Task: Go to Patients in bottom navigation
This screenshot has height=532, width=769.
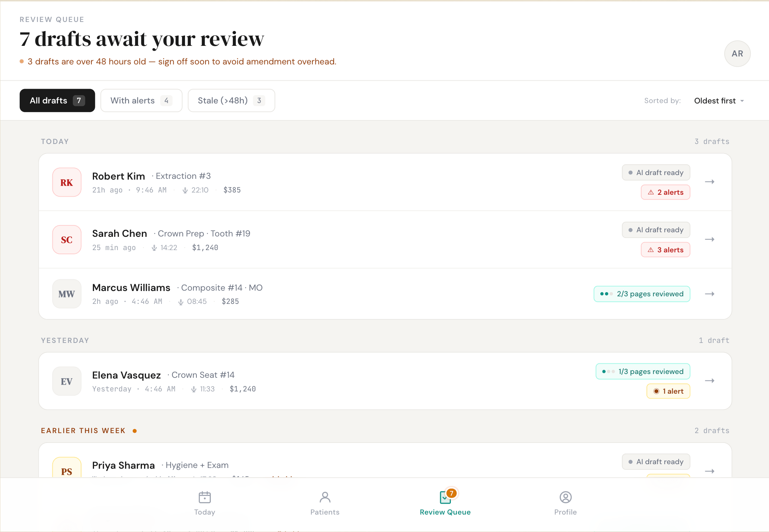Action: (x=325, y=503)
